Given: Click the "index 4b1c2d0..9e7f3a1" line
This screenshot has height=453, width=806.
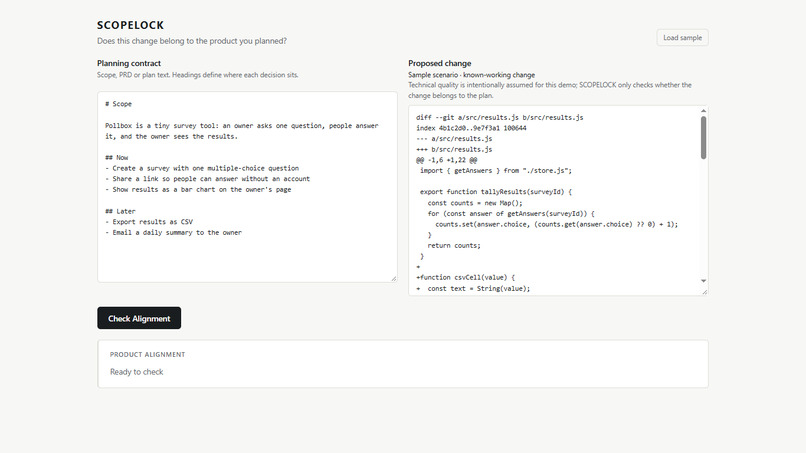Looking at the screenshot, I should tap(471, 128).
